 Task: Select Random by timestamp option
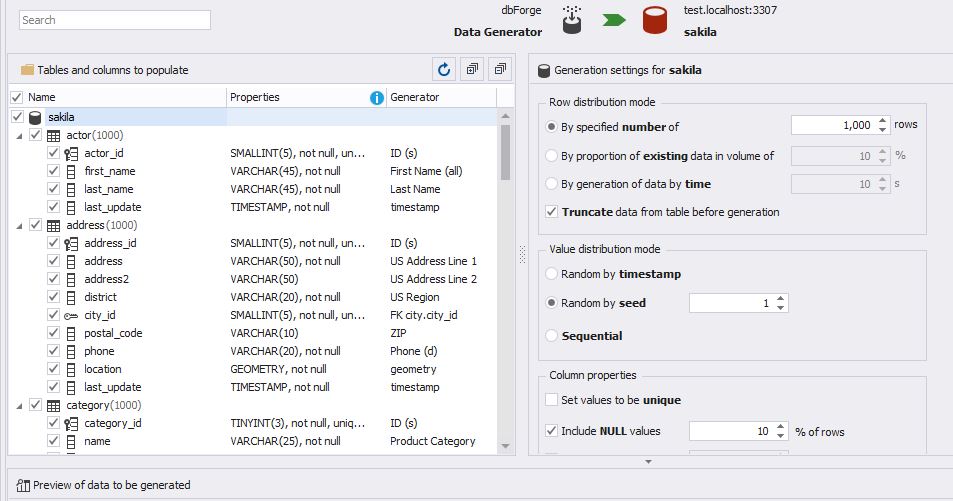tap(552, 274)
